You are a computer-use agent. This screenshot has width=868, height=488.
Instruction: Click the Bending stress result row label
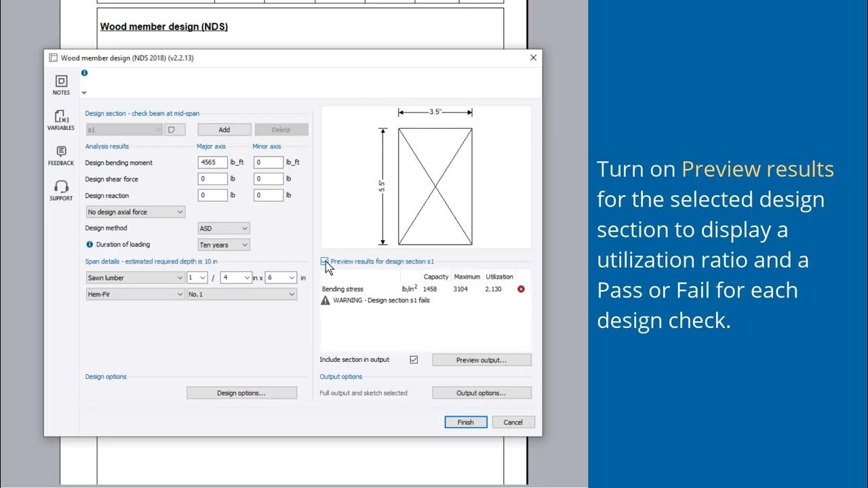point(342,289)
